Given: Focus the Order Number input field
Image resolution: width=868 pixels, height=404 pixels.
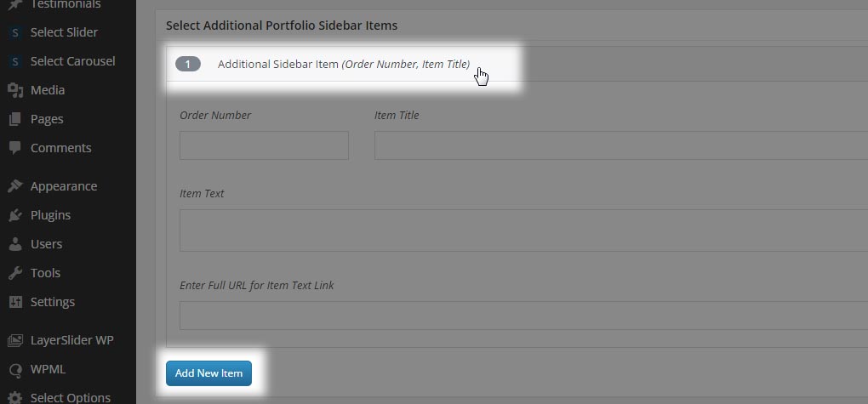Looking at the screenshot, I should (x=264, y=145).
